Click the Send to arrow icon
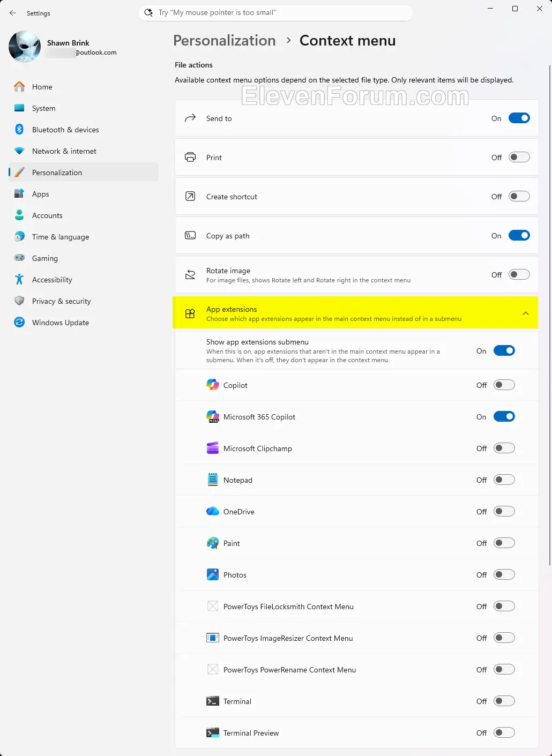The width and height of the screenshot is (552, 756). point(190,118)
